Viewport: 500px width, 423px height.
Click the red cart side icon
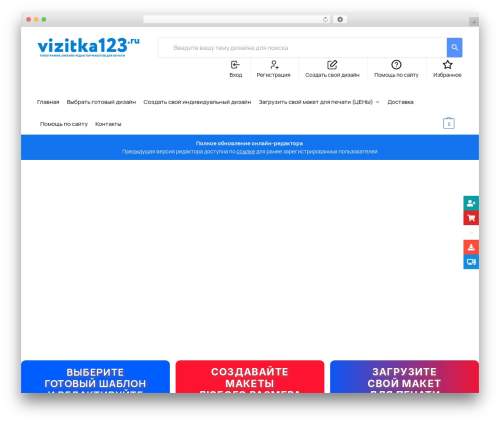(471, 218)
